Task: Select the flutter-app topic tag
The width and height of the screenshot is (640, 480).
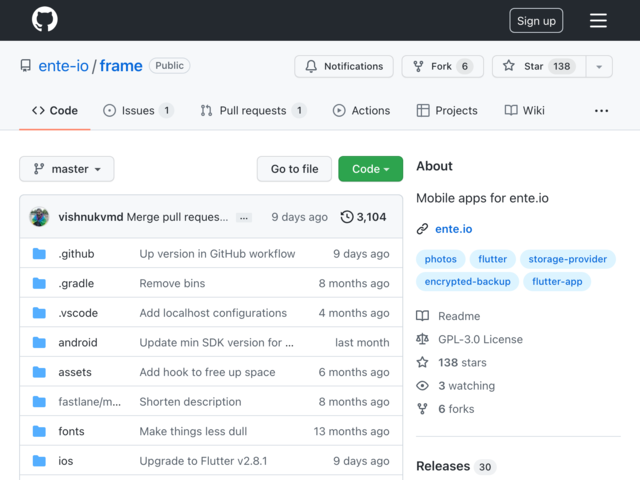Action: tap(557, 282)
